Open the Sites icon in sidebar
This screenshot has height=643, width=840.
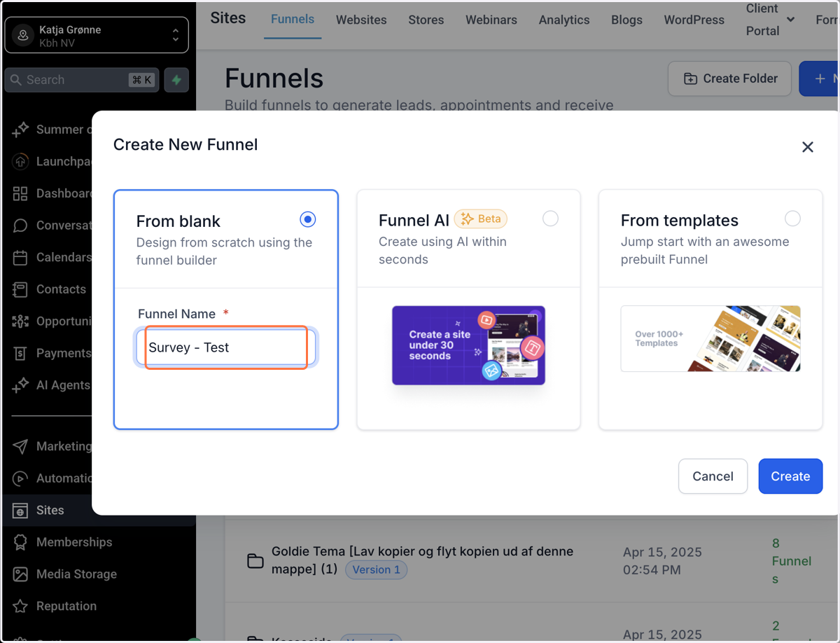tap(20, 511)
